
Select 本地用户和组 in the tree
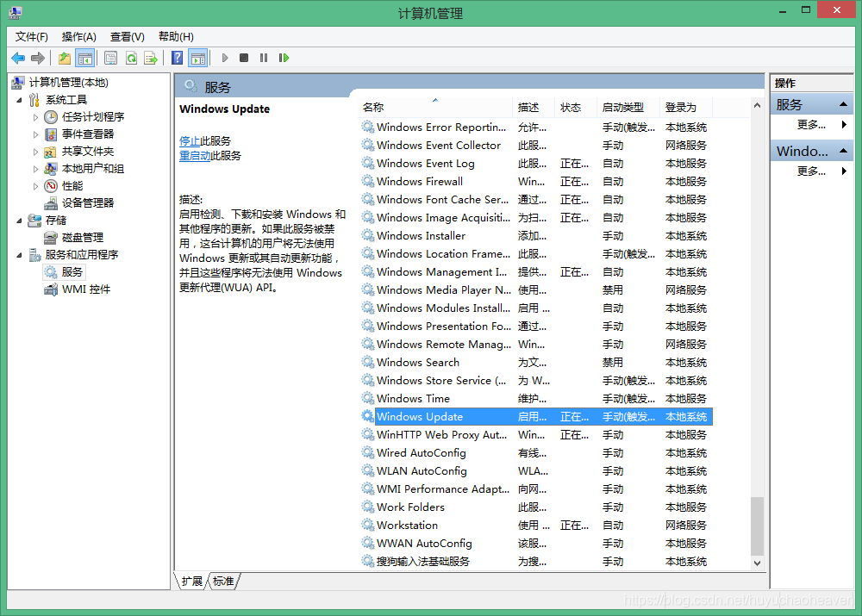point(93,169)
